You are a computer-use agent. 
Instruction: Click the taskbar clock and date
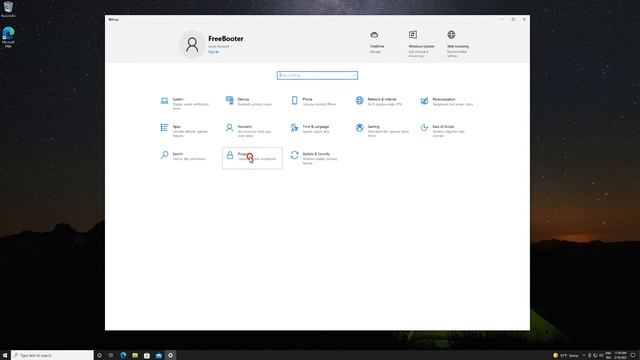[620, 356]
